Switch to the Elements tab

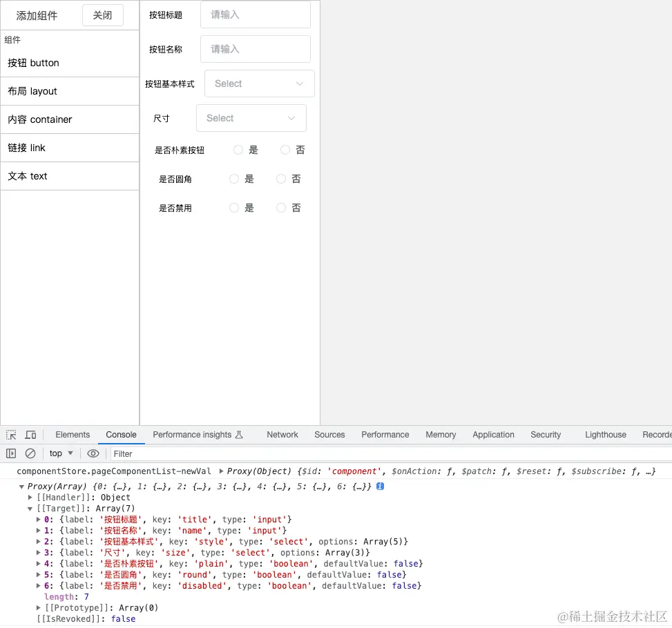73,435
